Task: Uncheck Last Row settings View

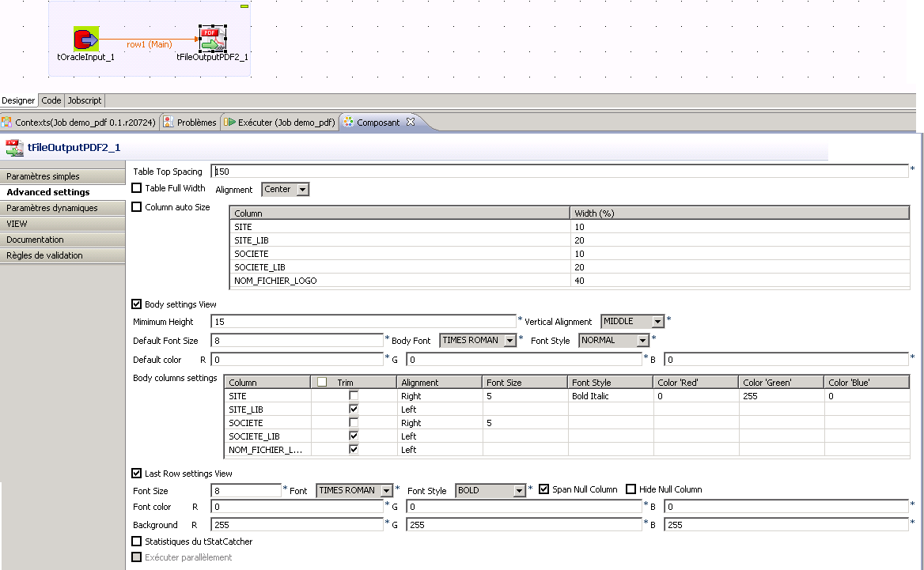Action: [x=137, y=473]
